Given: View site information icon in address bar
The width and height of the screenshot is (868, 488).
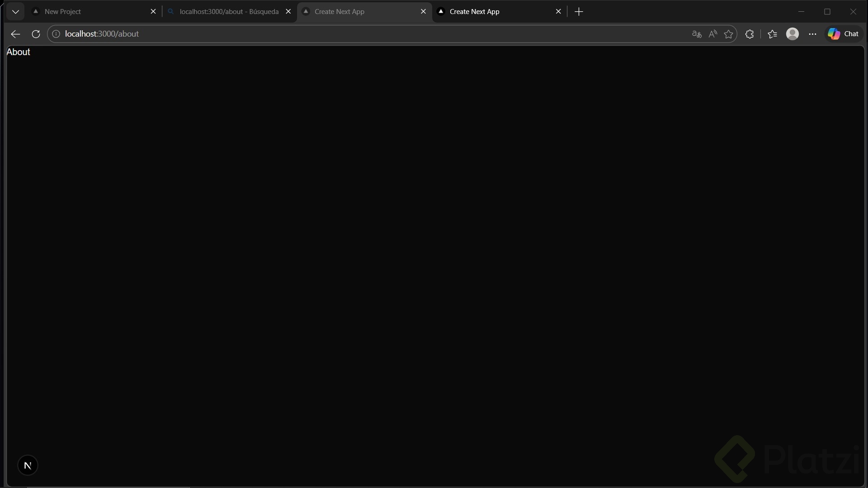Looking at the screenshot, I should coord(56,34).
